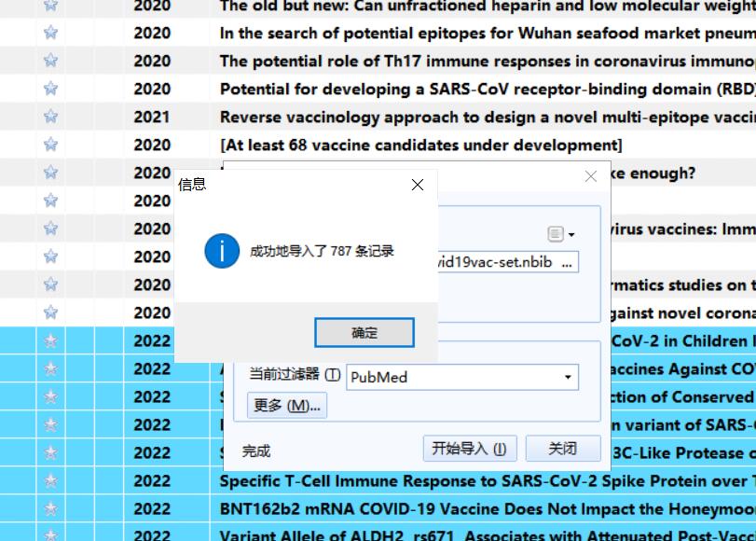Select 'The potential role of Th17' title
756x541 pixels.
tap(488, 61)
